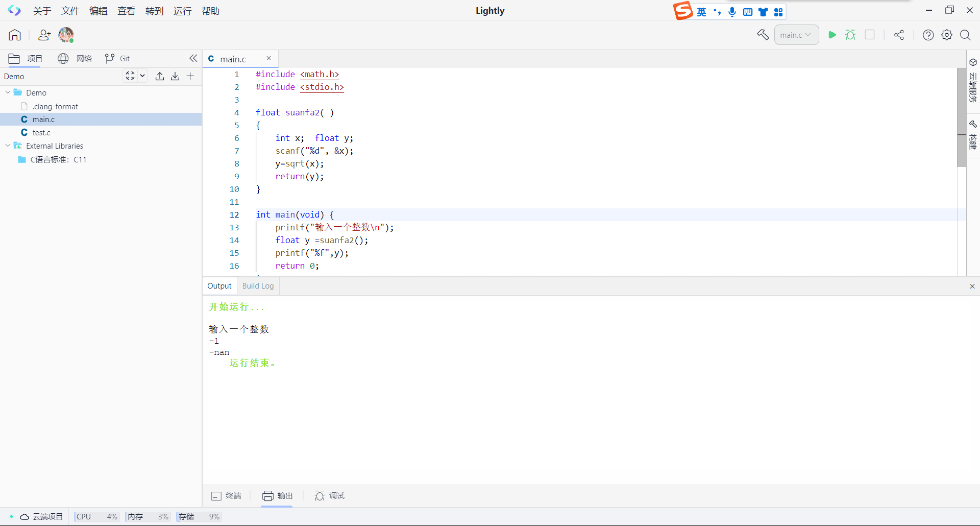Click the 存储 storage usage indicator
This screenshot has height=526, width=980.
pyautogui.click(x=199, y=517)
